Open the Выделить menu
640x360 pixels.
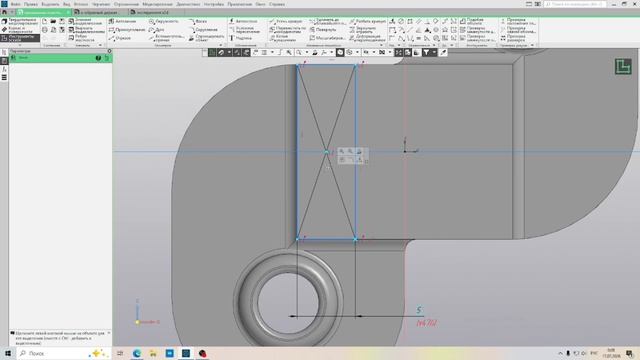pos(50,4)
